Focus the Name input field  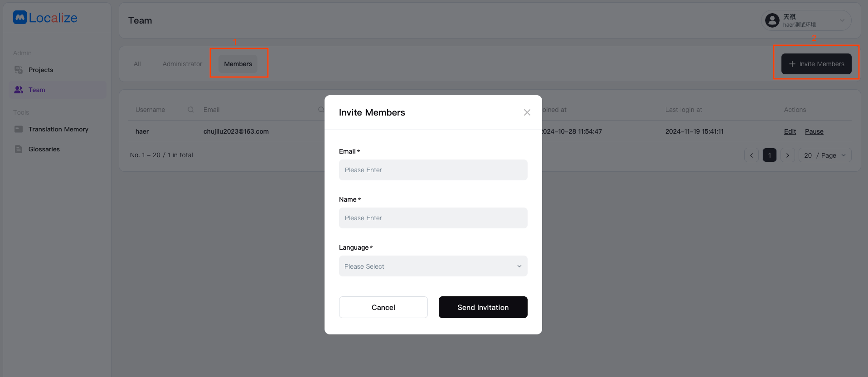click(x=433, y=218)
